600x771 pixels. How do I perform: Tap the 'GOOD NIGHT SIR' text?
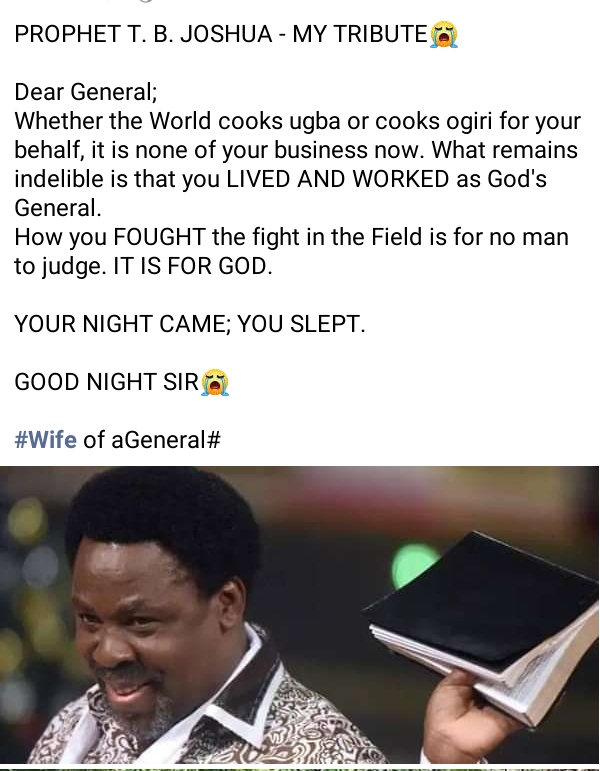106,382
